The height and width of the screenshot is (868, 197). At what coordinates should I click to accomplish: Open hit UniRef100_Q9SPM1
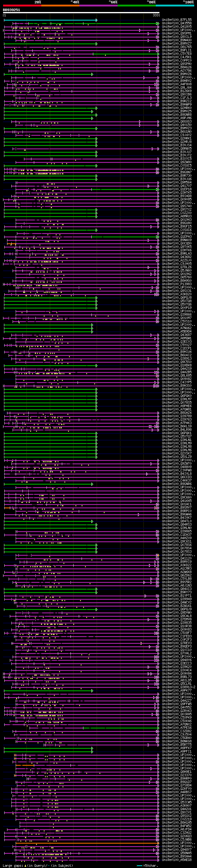(177, 33)
